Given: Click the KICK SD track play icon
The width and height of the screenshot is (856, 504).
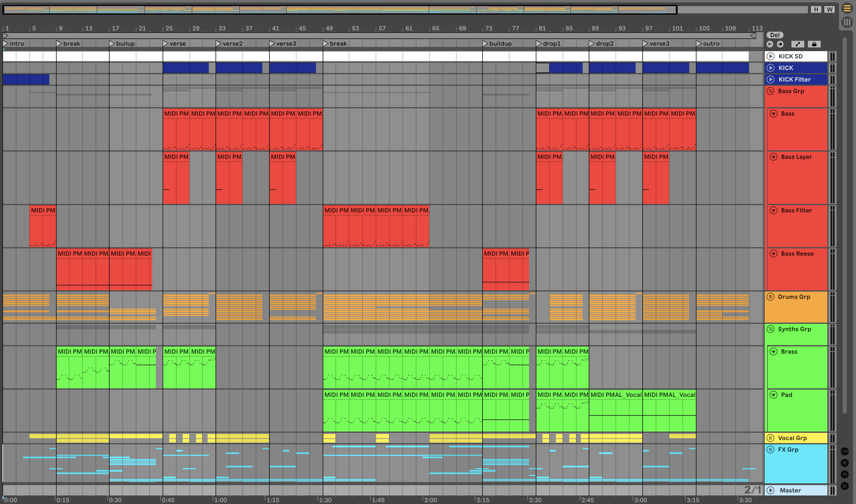Looking at the screenshot, I should click(770, 56).
